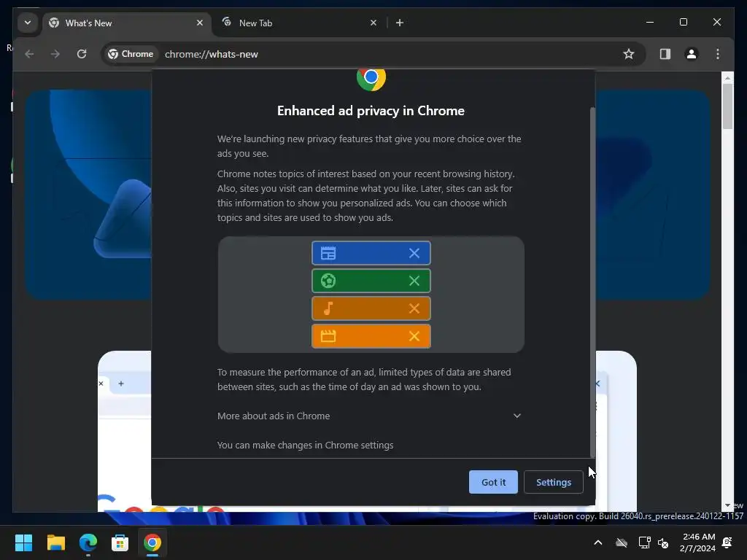Viewport: 747px width, 560px height.
Task: Close the What's New tab
Action: point(200,23)
